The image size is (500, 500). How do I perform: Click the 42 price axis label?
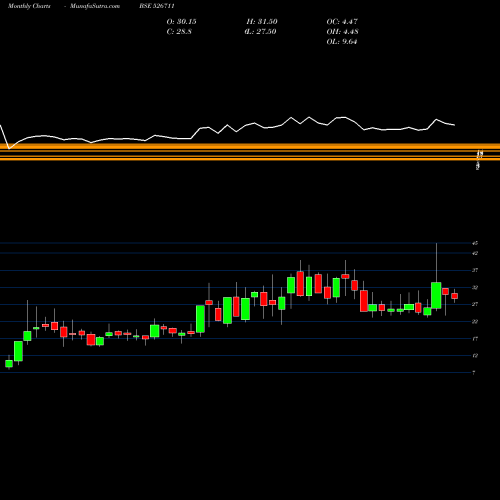[475, 253]
